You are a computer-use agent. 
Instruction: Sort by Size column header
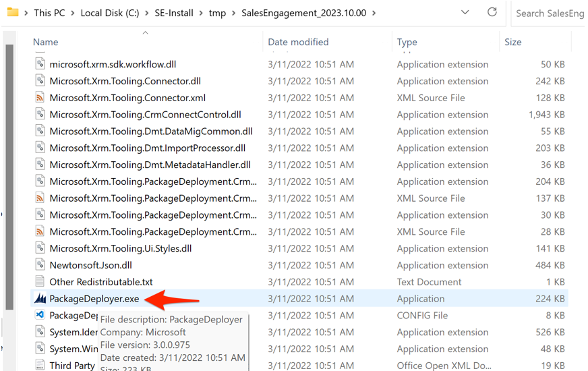[512, 42]
